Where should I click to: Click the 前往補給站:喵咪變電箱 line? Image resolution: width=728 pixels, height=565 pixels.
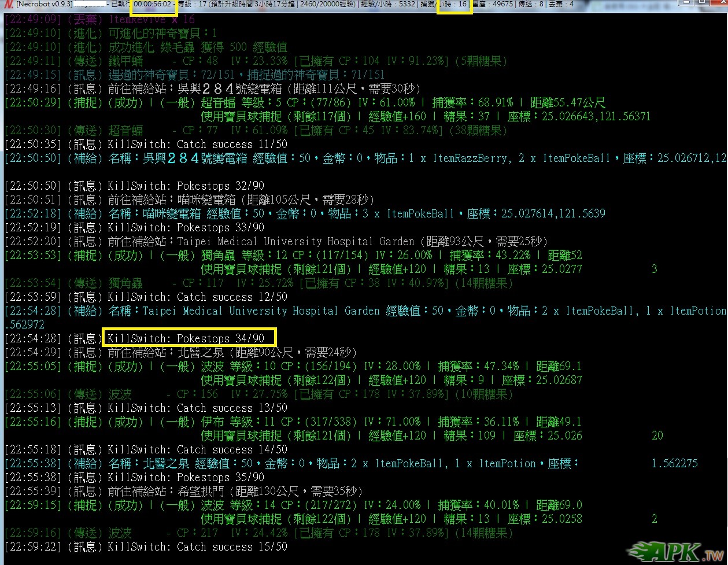[189, 200]
